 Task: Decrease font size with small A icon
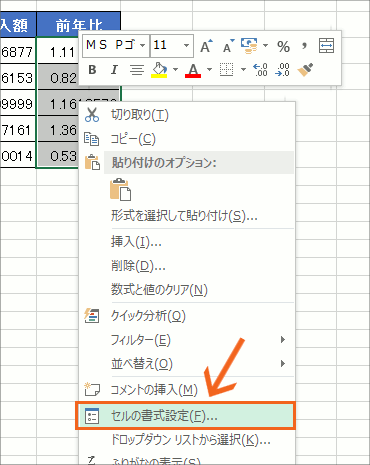click(x=228, y=46)
